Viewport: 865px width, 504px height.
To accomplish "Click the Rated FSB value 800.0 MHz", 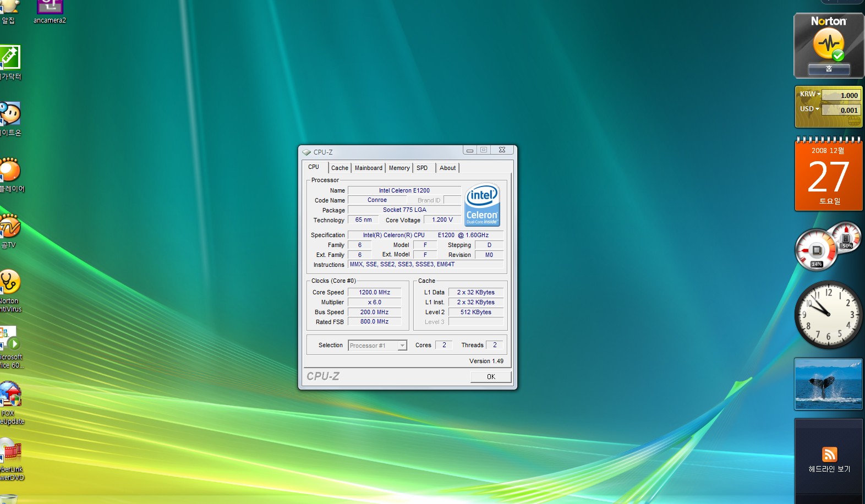I will [x=375, y=322].
